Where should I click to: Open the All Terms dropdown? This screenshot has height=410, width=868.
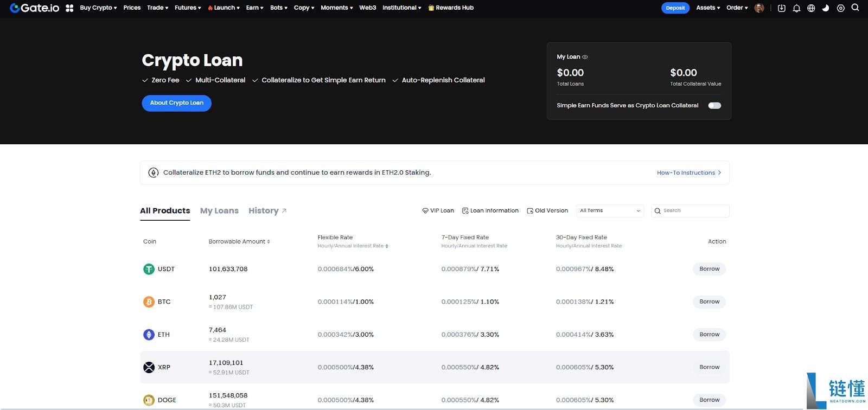pos(610,210)
